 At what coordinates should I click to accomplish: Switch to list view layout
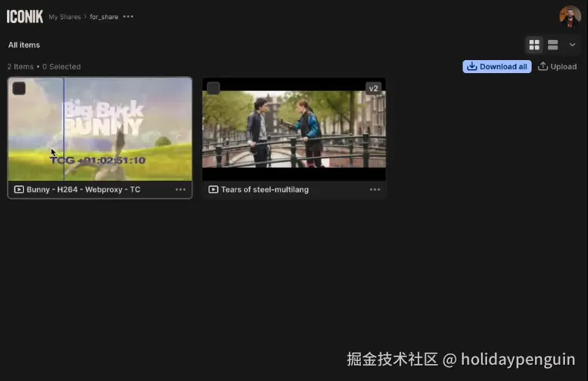click(553, 45)
